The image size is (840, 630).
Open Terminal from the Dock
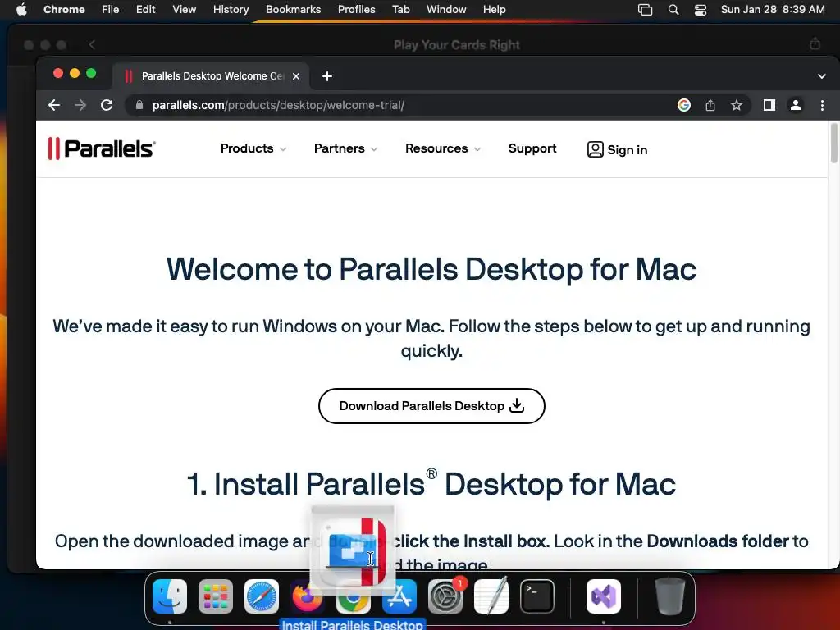pyautogui.click(x=537, y=596)
